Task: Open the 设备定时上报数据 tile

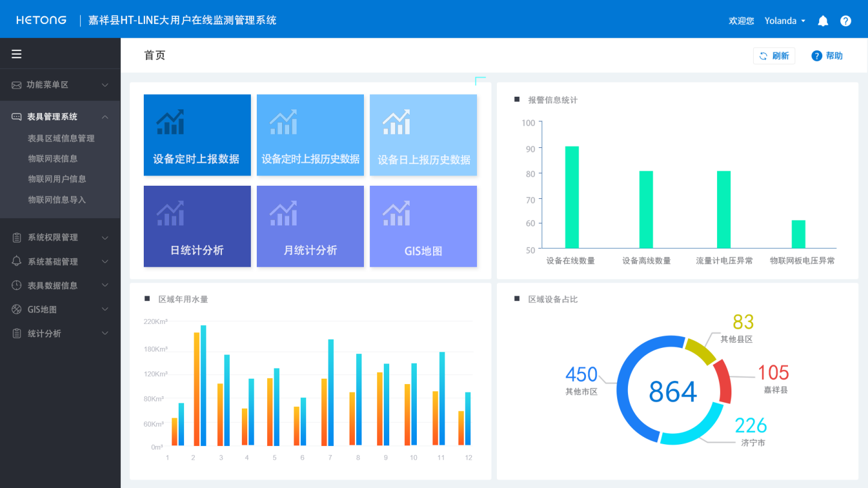Action: (x=197, y=135)
